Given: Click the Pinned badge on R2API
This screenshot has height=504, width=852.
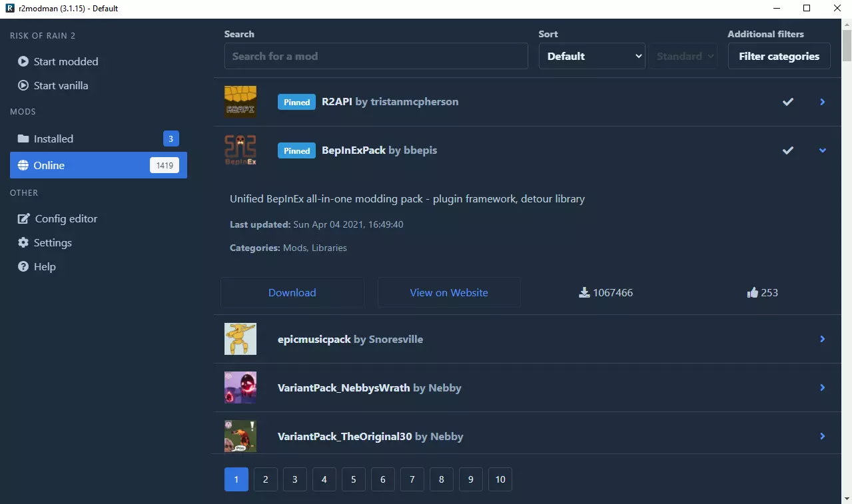Looking at the screenshot, I should click(296, 102).
